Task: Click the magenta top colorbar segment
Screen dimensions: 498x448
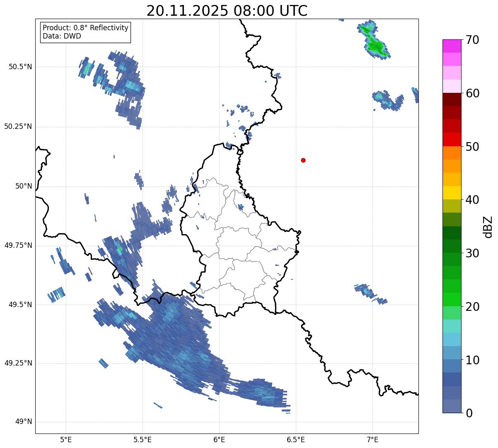Action: pos(452,46)
